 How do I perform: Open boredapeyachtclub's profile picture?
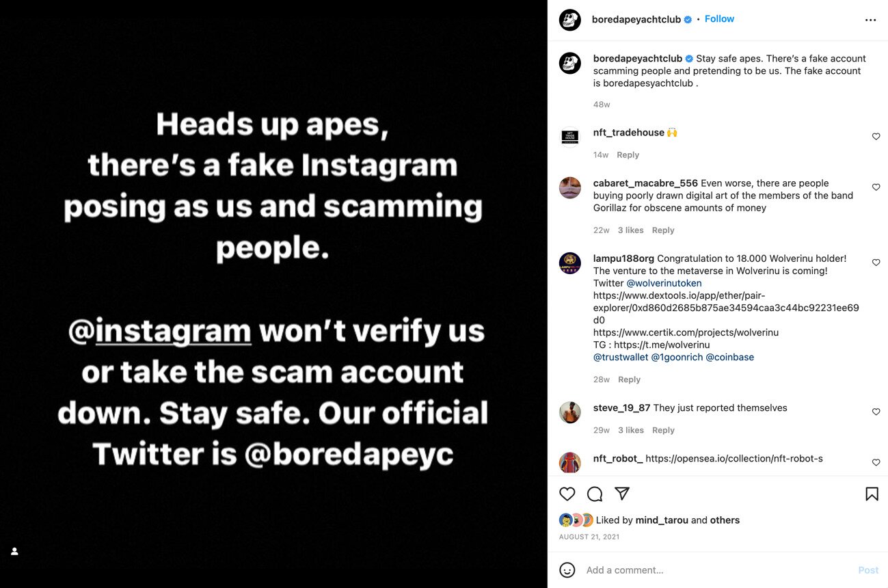tap(569, 20)
